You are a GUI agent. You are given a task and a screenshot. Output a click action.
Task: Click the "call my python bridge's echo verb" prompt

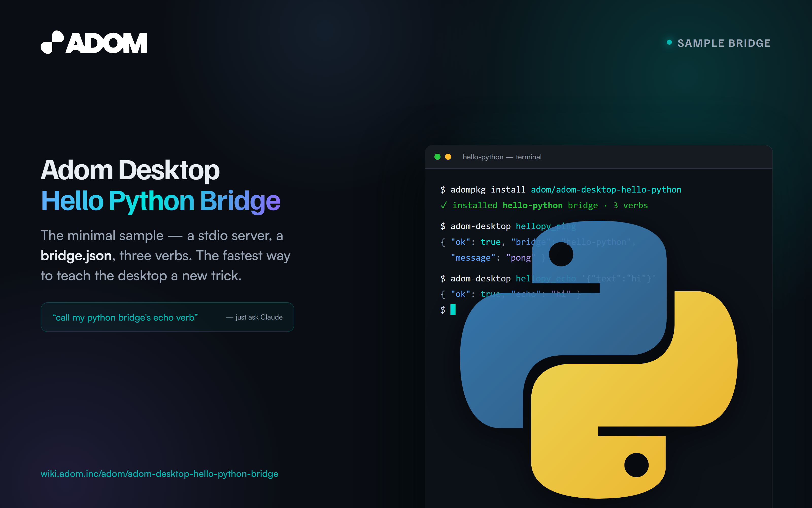click(125, 317)
